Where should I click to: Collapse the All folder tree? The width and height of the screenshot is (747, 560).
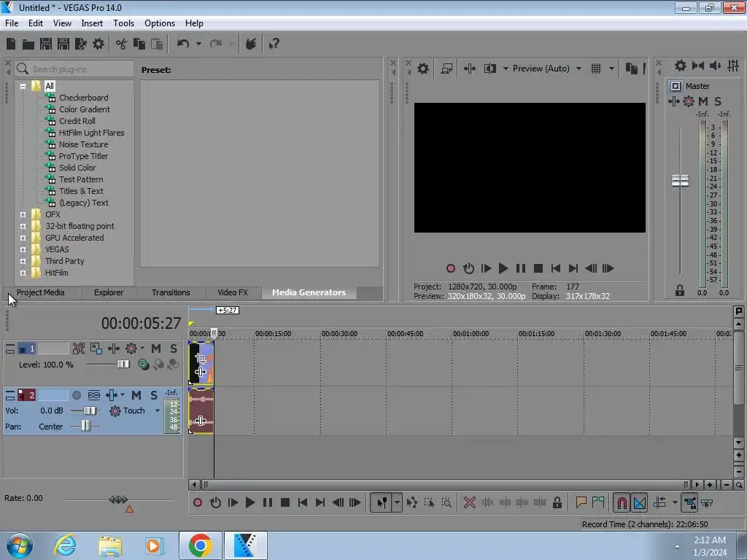coord(23,86)
